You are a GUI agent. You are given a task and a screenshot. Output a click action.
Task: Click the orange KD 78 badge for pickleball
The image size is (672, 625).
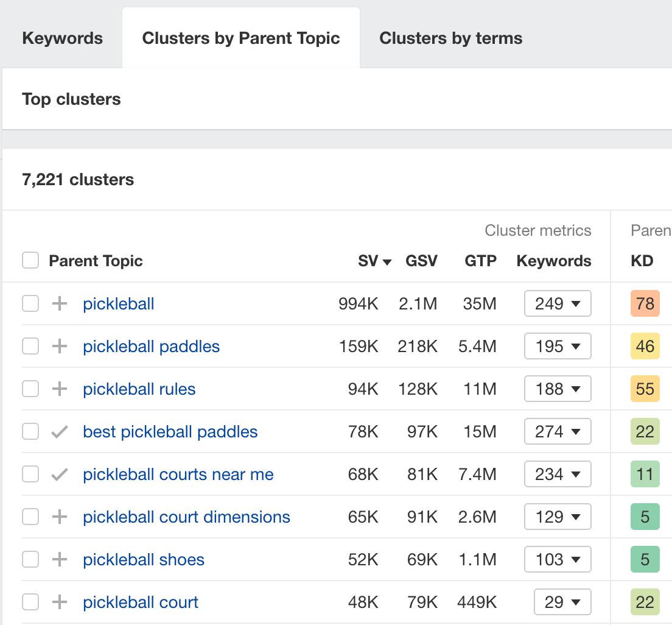pyautogui.click(x=644, y=303)
